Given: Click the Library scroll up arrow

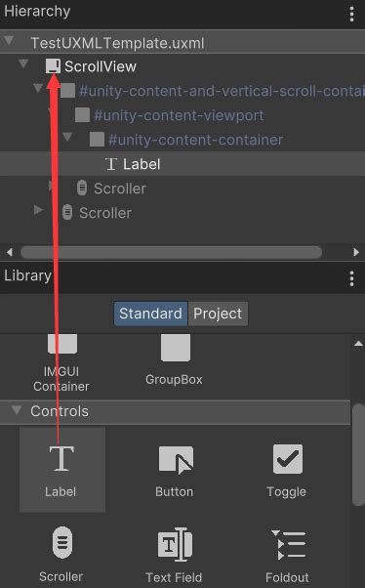Looking at the screenshot, I should [358, 344].
